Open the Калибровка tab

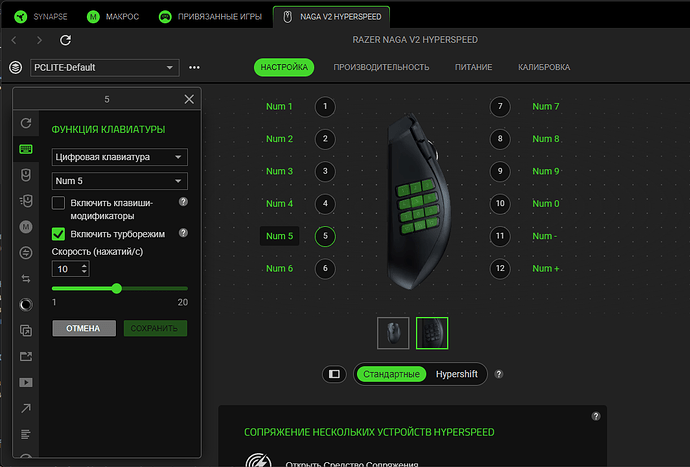544,67
